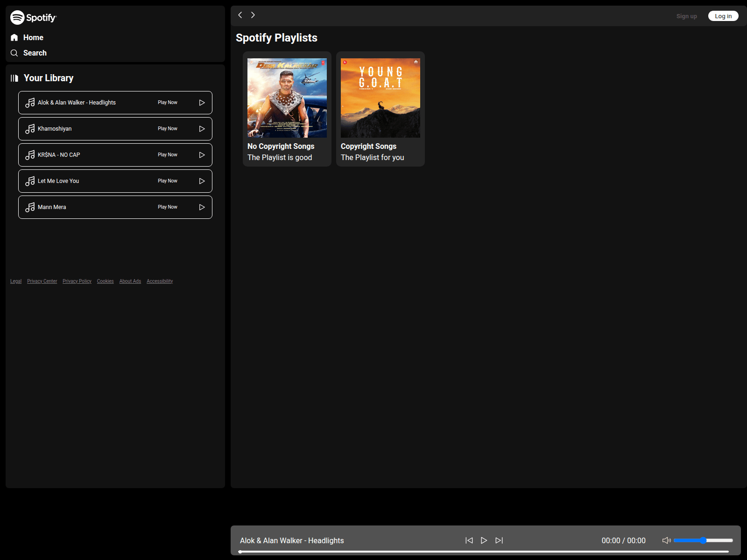747x560 pixels.
Task: Open the Privacy Center link
Action: click(42, 281)
